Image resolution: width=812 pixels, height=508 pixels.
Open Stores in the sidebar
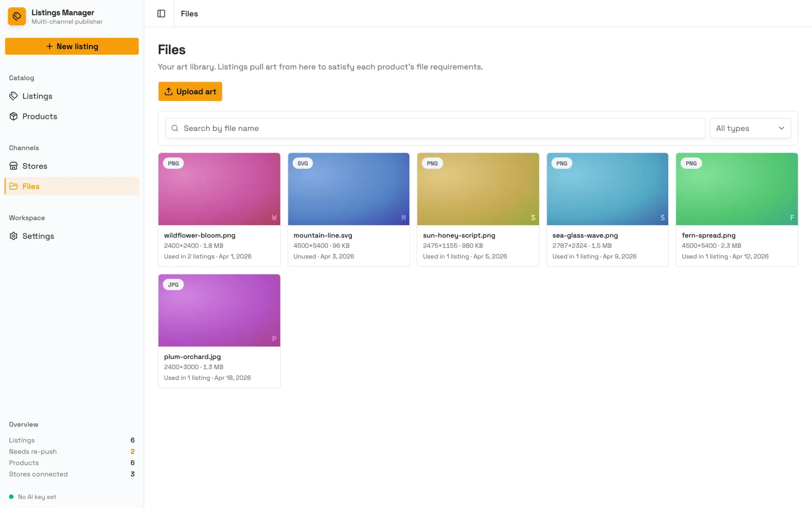tap(72, 166)
